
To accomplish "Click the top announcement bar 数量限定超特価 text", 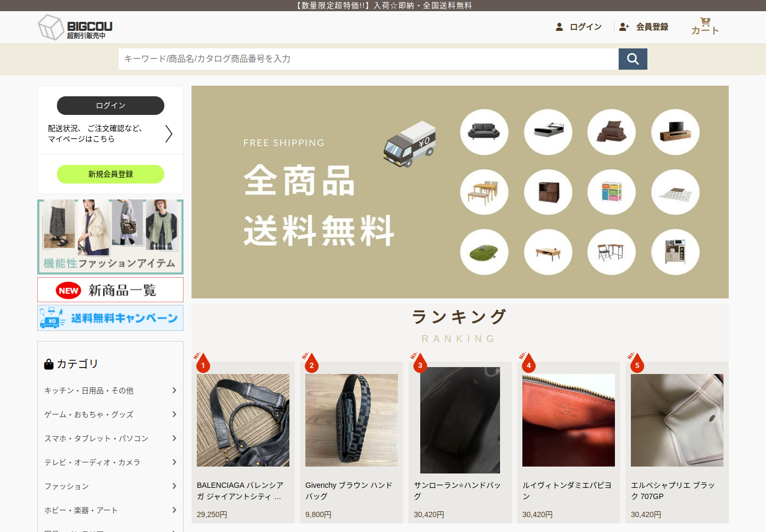I will click(x=383, y=5).
